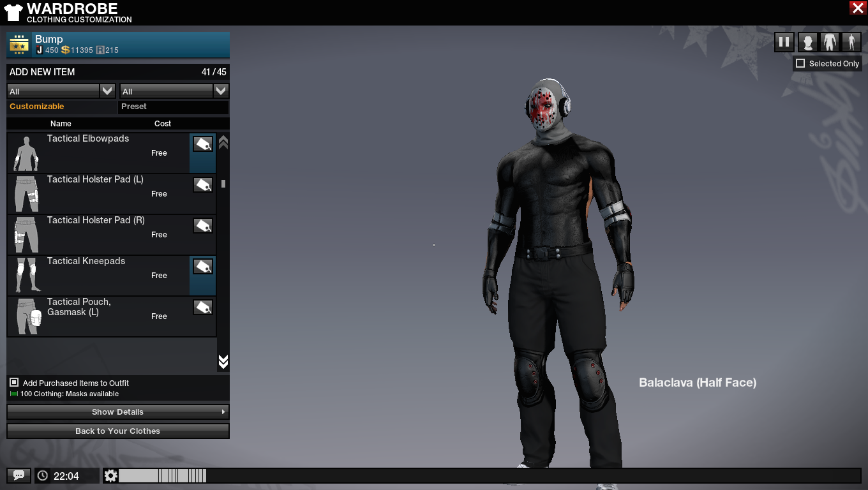Open the second All filter dropdown arrow

[x=221, y=91]
